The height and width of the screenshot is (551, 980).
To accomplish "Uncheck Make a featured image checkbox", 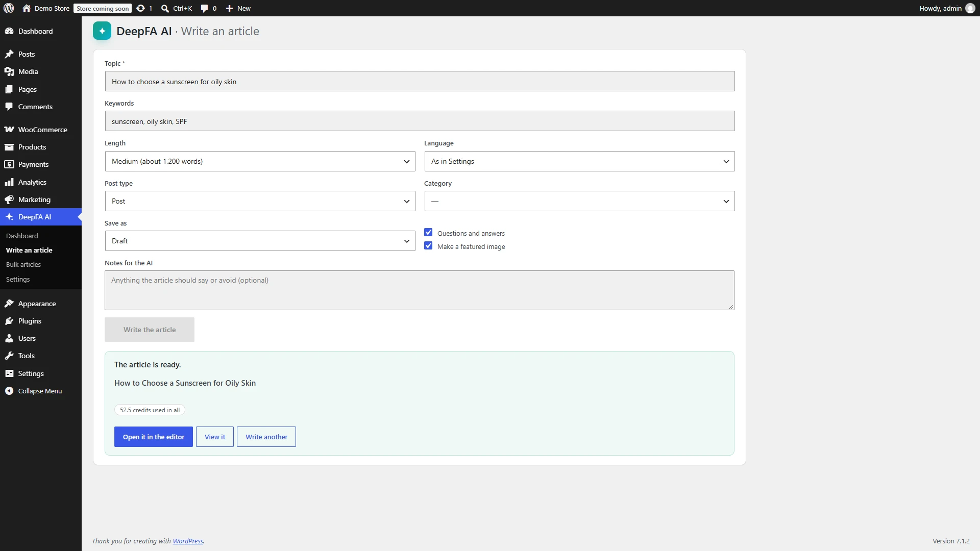I will 428,246.
